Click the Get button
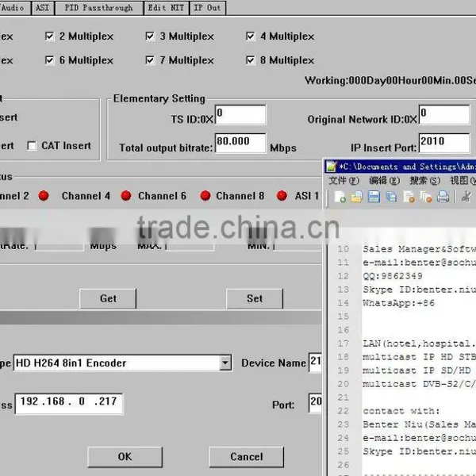 [108, 299]
